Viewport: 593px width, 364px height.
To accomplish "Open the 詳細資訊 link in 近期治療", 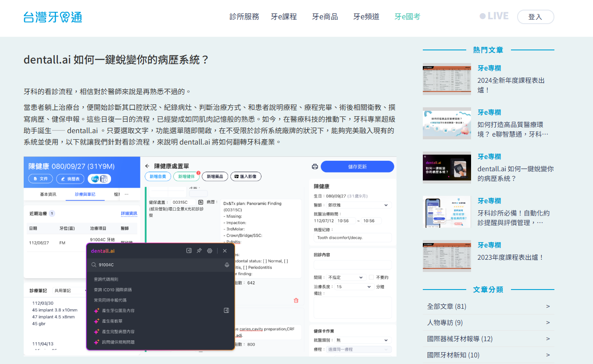I will tap(129, 213).
